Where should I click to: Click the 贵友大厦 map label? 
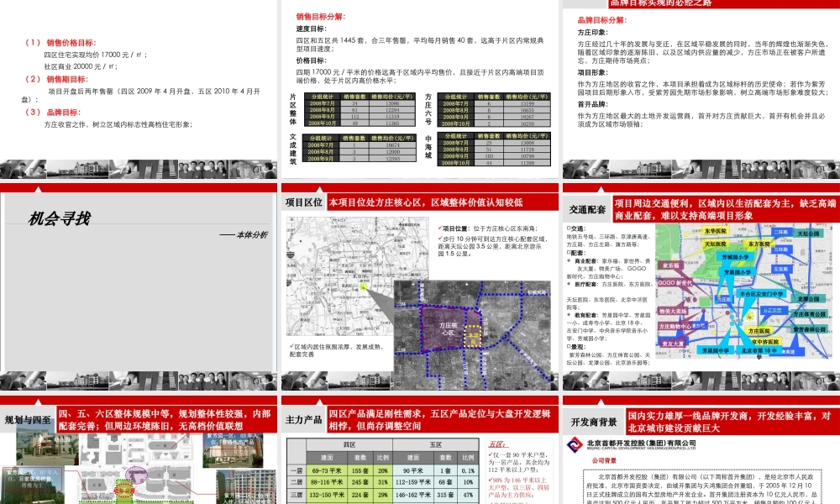click(672, 344)
